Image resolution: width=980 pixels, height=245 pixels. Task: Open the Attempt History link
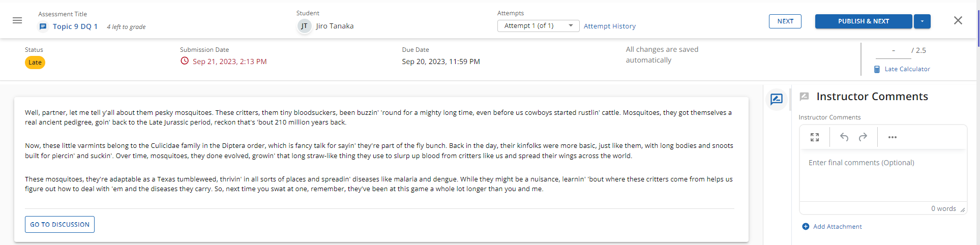click(x=610, y=26)
